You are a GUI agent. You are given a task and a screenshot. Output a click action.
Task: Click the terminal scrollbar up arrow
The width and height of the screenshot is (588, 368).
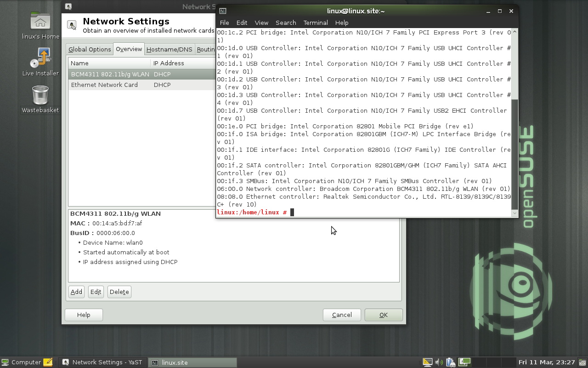[515, 31]
